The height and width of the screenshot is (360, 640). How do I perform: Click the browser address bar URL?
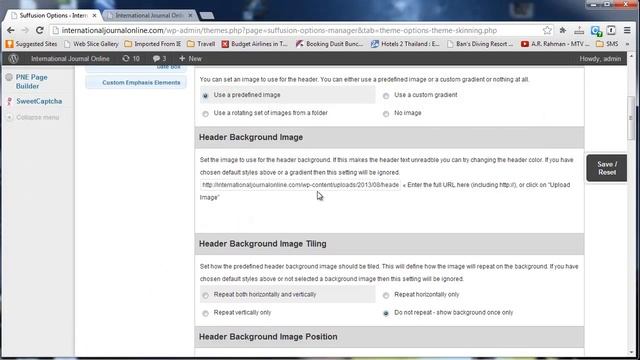[279, 31]
